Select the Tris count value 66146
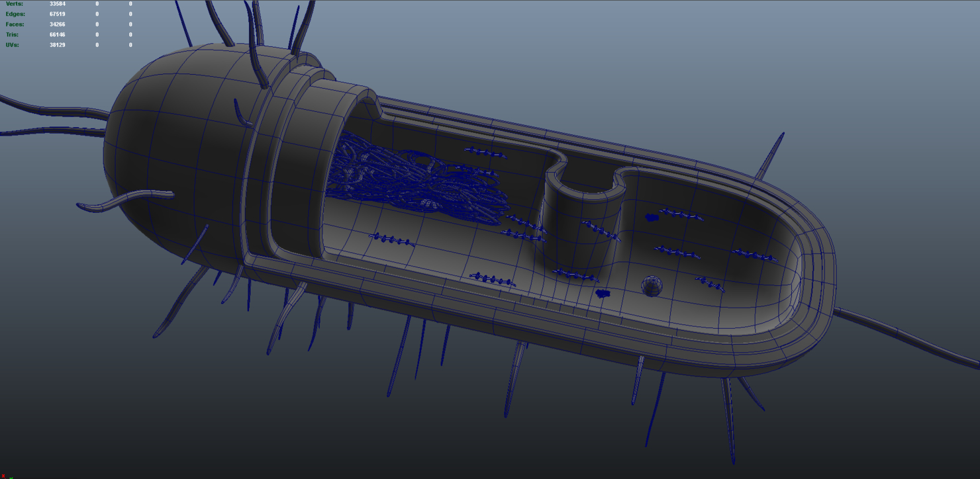Image resolution: width=980 pixels, height=479 pixels. [x=57, y=34]
